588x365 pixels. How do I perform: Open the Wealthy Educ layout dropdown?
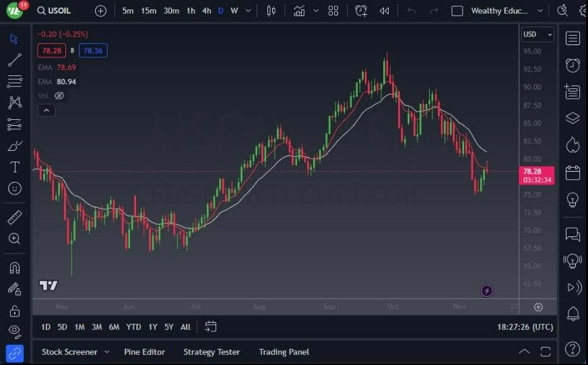coord(540,11)
